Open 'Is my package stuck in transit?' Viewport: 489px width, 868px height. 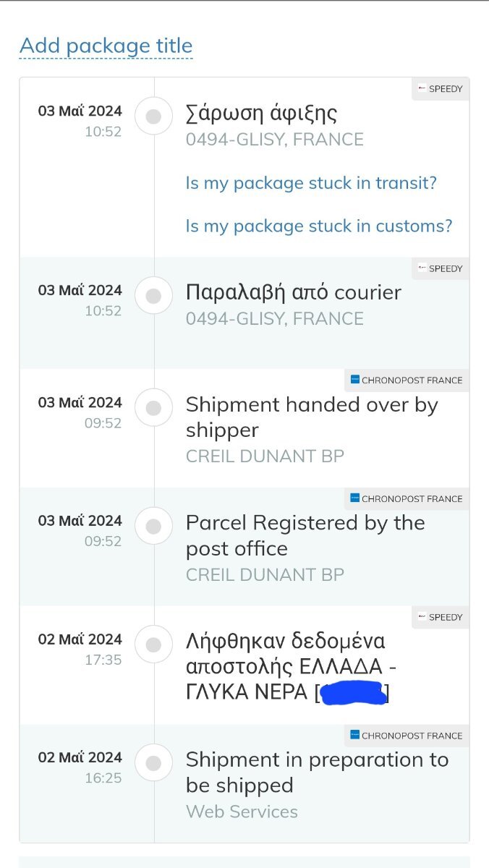[x=311, y=183]
